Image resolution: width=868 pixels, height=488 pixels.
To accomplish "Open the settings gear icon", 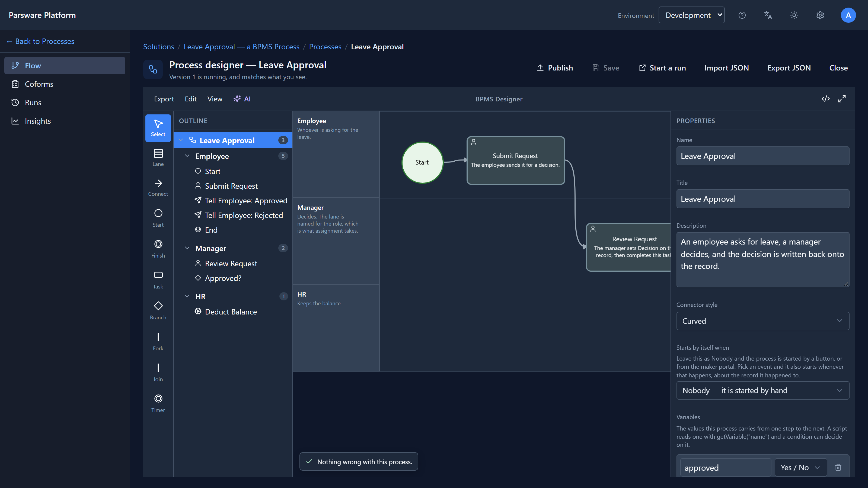I will click(x=820, y=15).
